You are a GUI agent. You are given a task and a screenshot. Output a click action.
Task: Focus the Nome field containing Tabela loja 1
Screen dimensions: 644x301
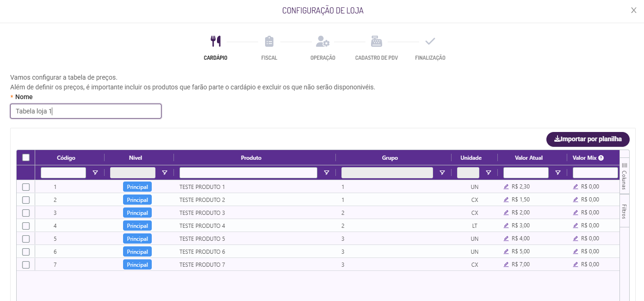point(86,111)
